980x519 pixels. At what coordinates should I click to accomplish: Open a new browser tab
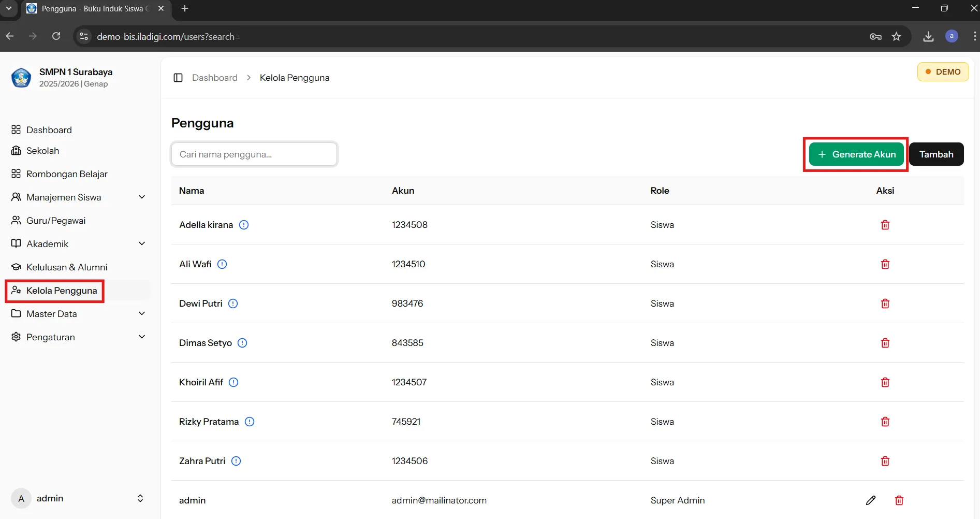pos(185,8)
